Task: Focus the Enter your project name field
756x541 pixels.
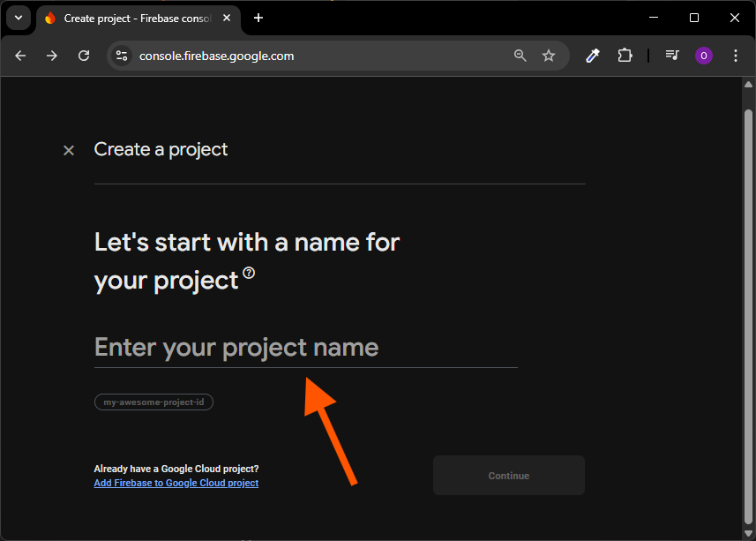Action: point(306,348)
